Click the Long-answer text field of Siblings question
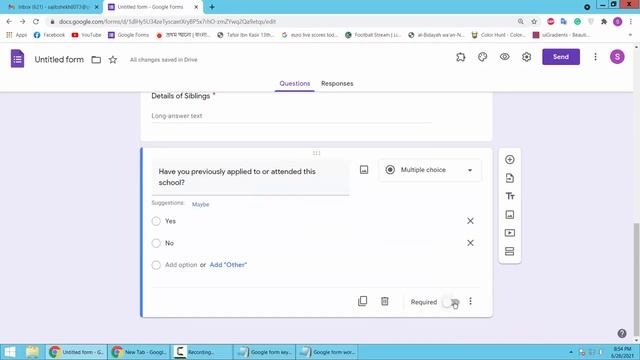640x360 pixels. point(291,116)
